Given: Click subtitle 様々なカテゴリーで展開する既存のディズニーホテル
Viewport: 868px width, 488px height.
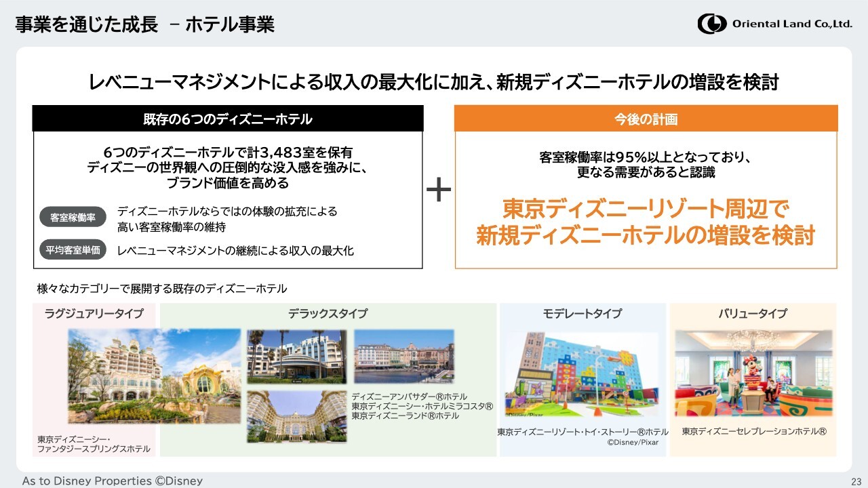Looking at the screenshot, I should pos(162,289).
